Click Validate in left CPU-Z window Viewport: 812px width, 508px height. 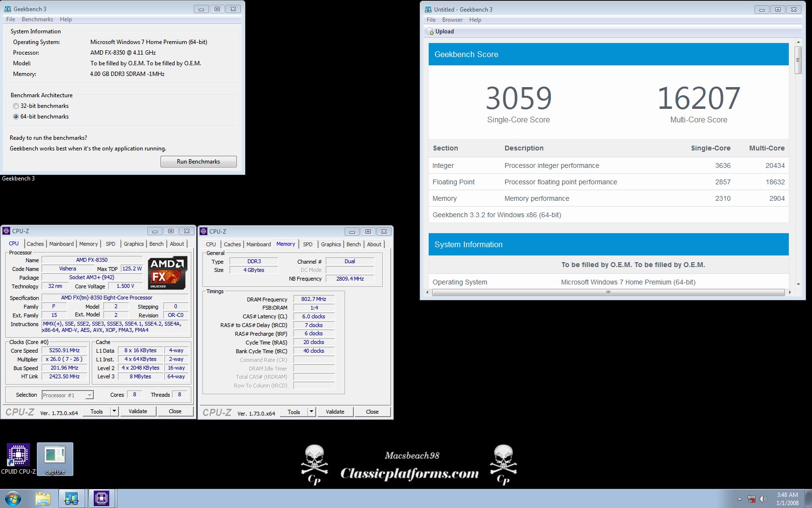(138, 411)
